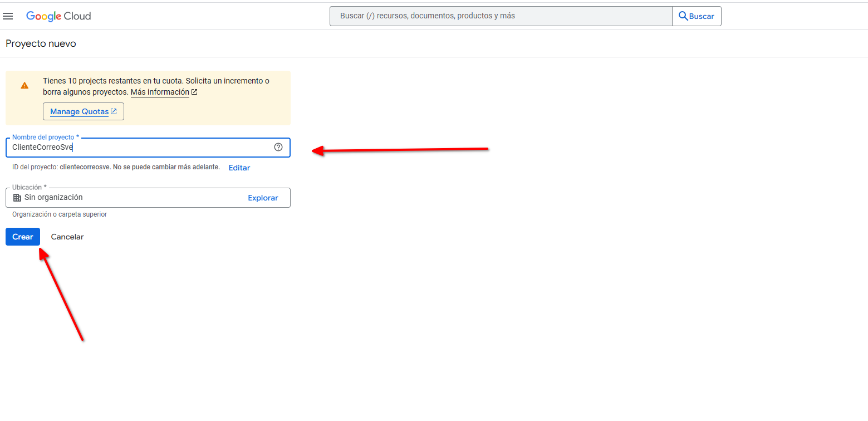Click Editar to change project ID
This screenshot has width=868, height=421.
pos(239,168)
